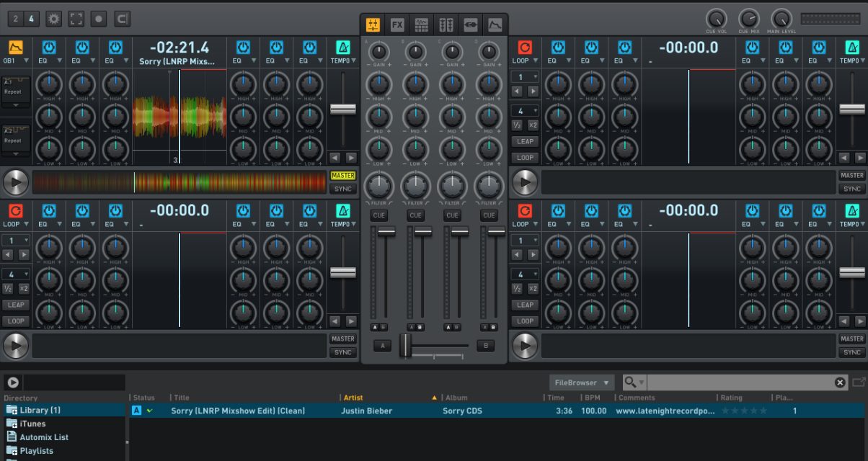Click the orange envelope icon above GB1
Screen dimensions: 868x461
tap(15, 48)
